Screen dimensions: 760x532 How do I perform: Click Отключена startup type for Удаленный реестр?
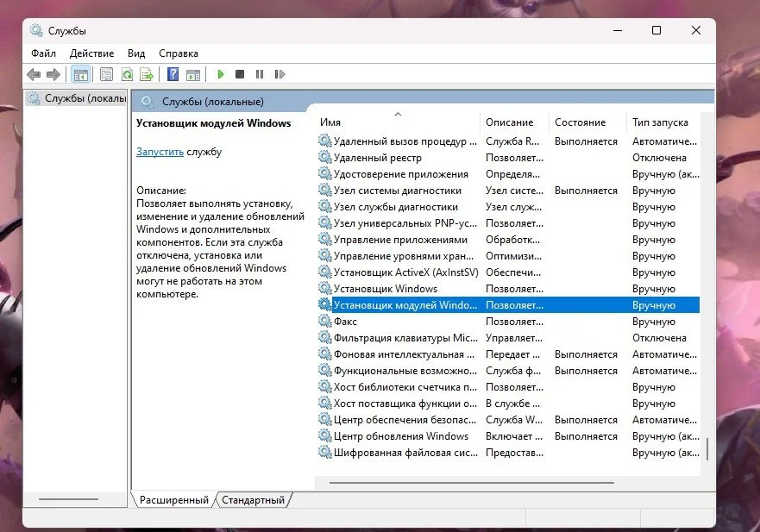click(659, 158)
